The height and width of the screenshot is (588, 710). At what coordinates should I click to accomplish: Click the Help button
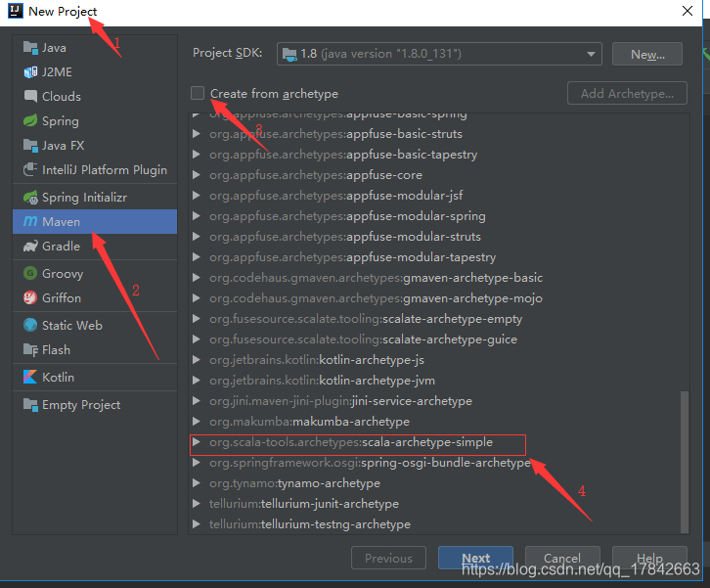click(649, 558)
